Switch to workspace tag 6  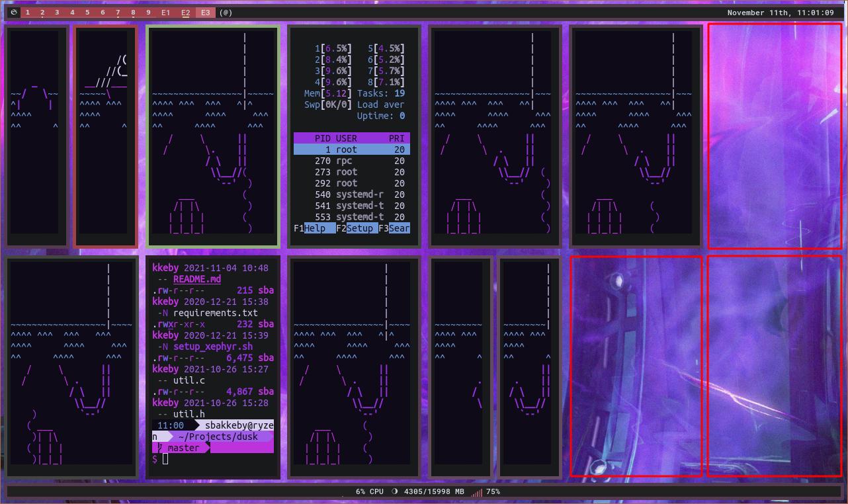coord(103,13)
